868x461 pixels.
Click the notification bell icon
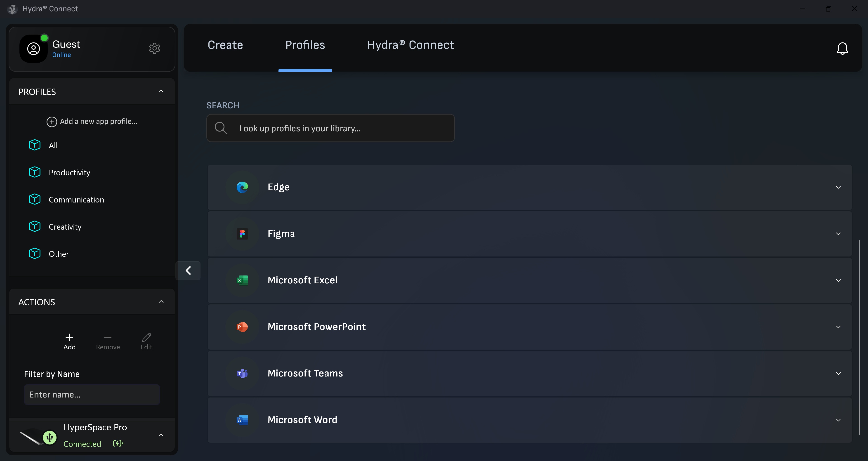[x=842, y=48]
